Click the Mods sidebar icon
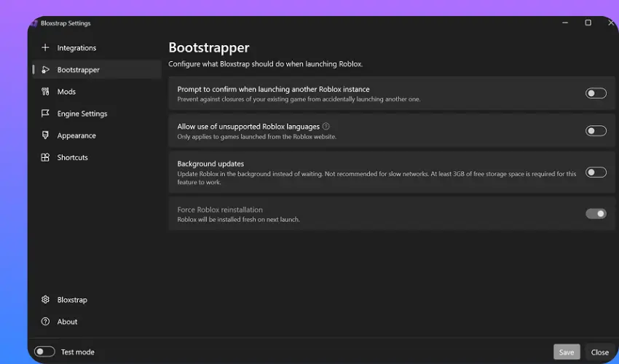Image resolution: width=619 pixels, height=364 pixels. tap(45, 92)
